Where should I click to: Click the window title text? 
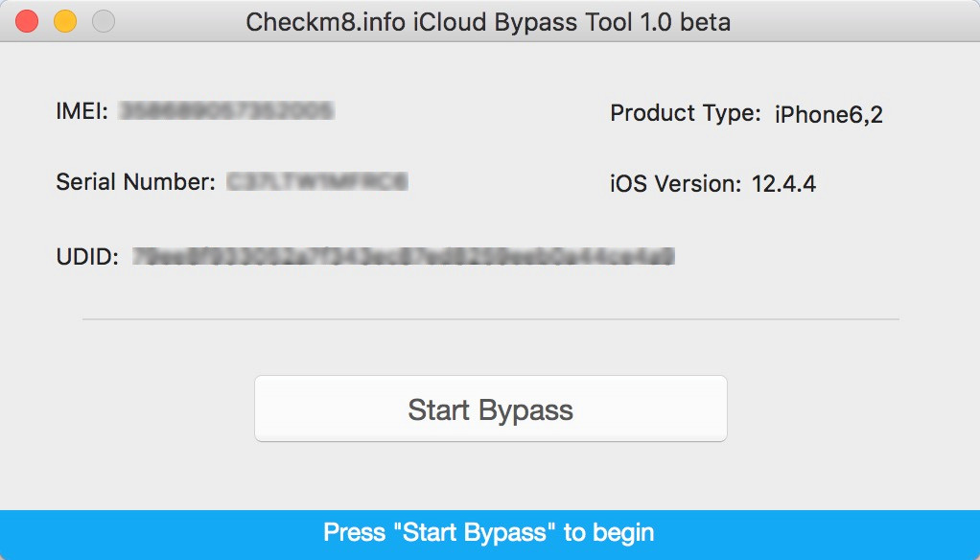(x=490, y=21)
